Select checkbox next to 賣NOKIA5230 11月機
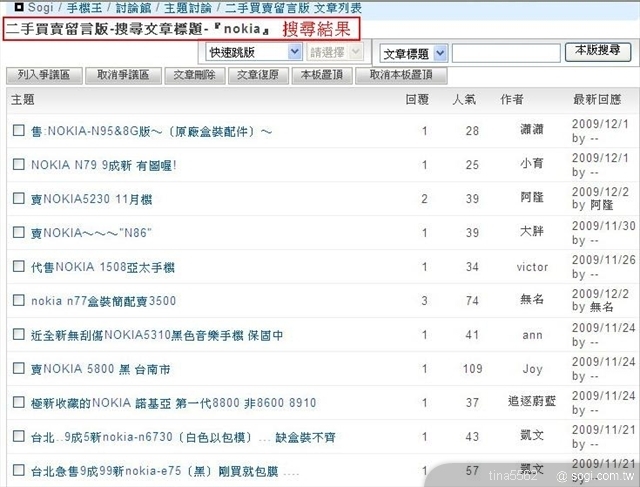Image resolution: width=640 pixels, height=487 pixels. pos(18,198)
